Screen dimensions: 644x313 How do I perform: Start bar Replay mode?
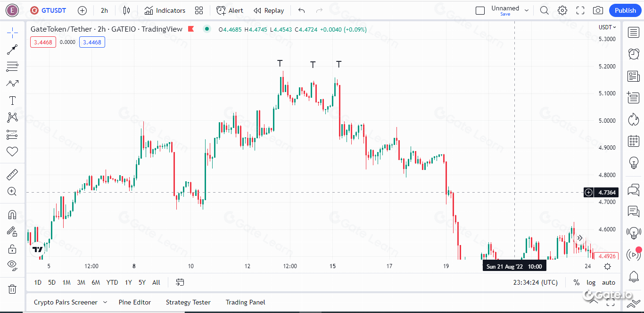click(268, 10)
